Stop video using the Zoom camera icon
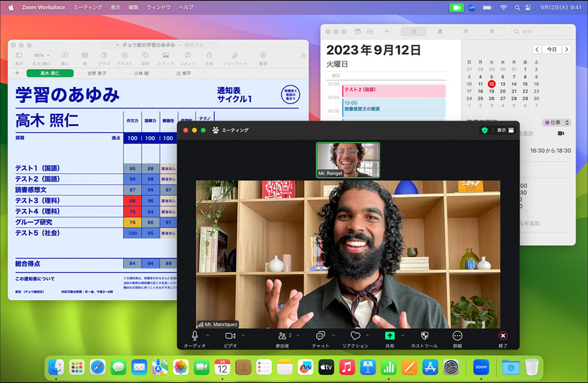This screenshot has width=588, height=383. tap(230, 336)
